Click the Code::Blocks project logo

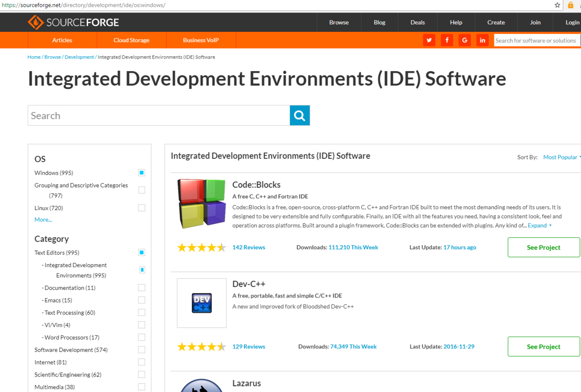point(202,203)
